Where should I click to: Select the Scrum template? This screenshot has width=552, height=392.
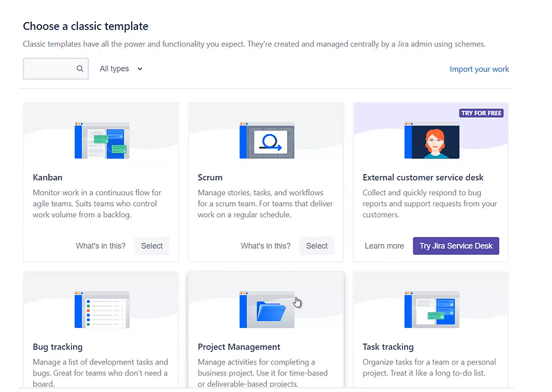pos(317,246)
